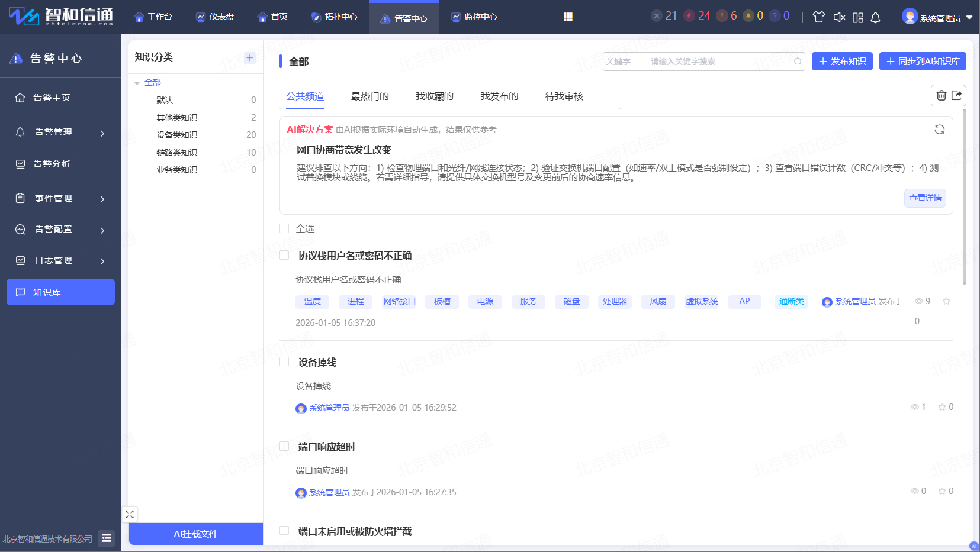Select 链路类知识 category
980x552 pixels.
(x=177, y=153)
